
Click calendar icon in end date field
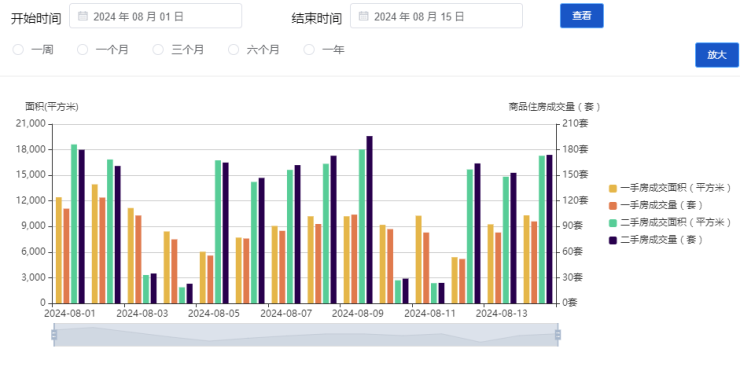[363, 16]
